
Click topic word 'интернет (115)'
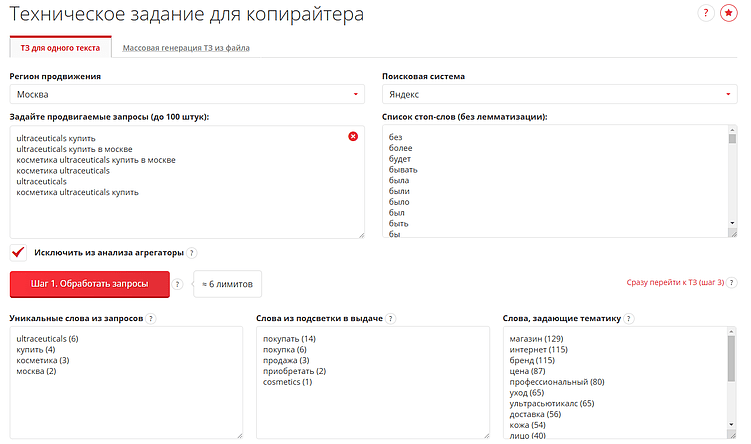coord(539,350)
